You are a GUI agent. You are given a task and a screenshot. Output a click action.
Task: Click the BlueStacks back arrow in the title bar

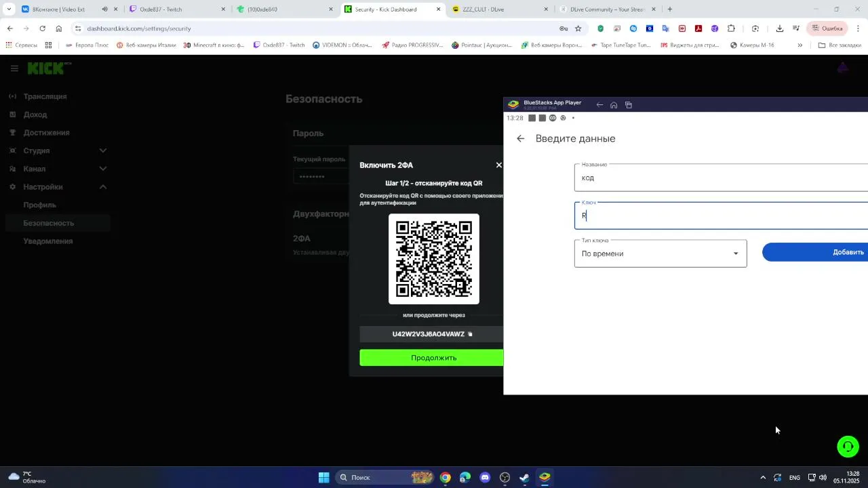click(599, 104)
